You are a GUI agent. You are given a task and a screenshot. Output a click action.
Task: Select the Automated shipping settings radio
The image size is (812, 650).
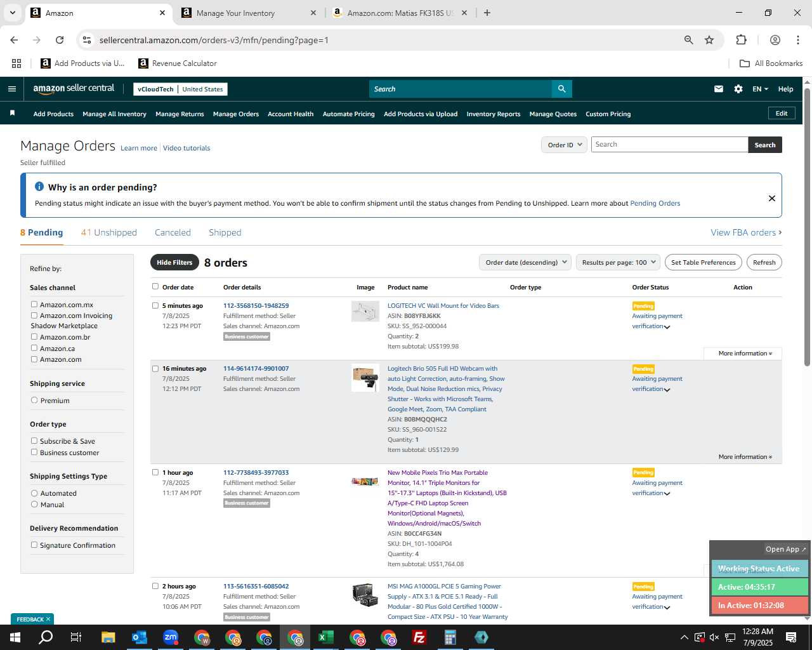(x=34, y=493)
